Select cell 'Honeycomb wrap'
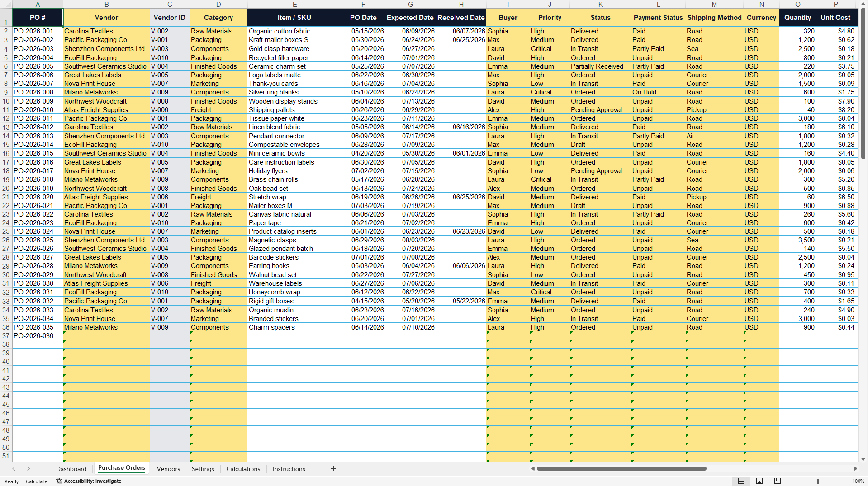The image size is (868, 486). [294, 292]
